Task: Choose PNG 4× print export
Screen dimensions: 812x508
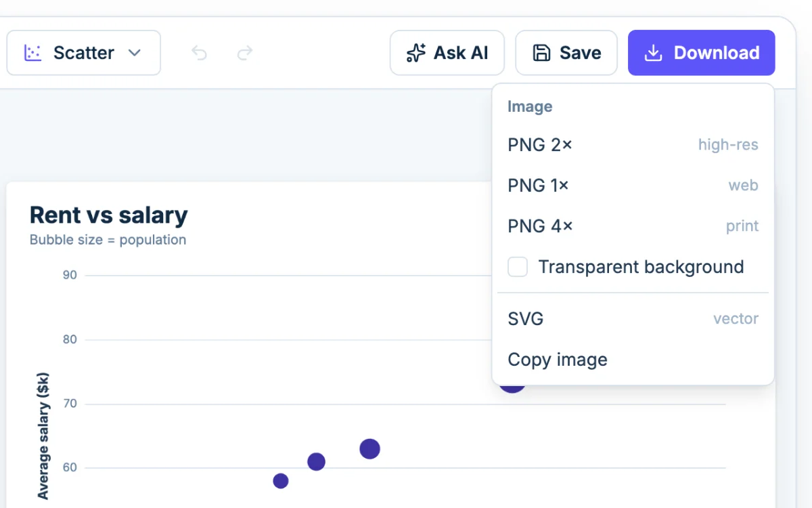Action: (x=633, y=226)
